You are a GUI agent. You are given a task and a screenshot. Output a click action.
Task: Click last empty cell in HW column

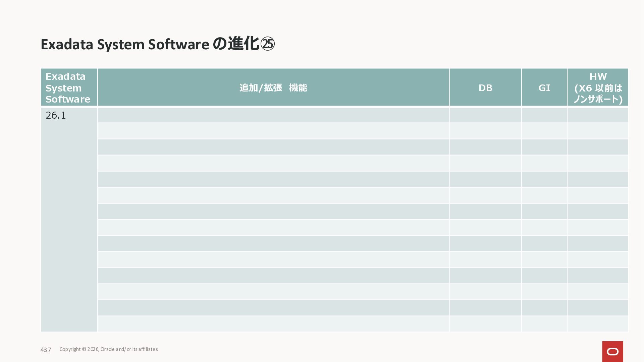point(598,324)
